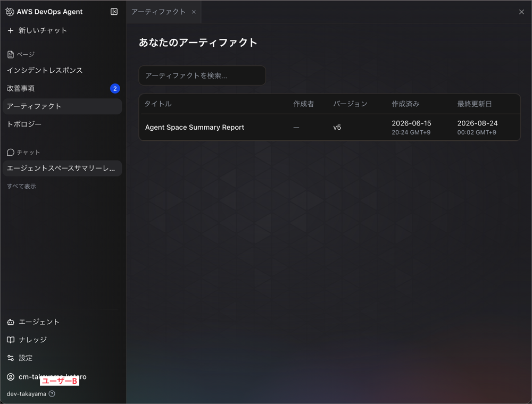Open the 改善事項 page
532x404 pixels.
tap(21, 88)
